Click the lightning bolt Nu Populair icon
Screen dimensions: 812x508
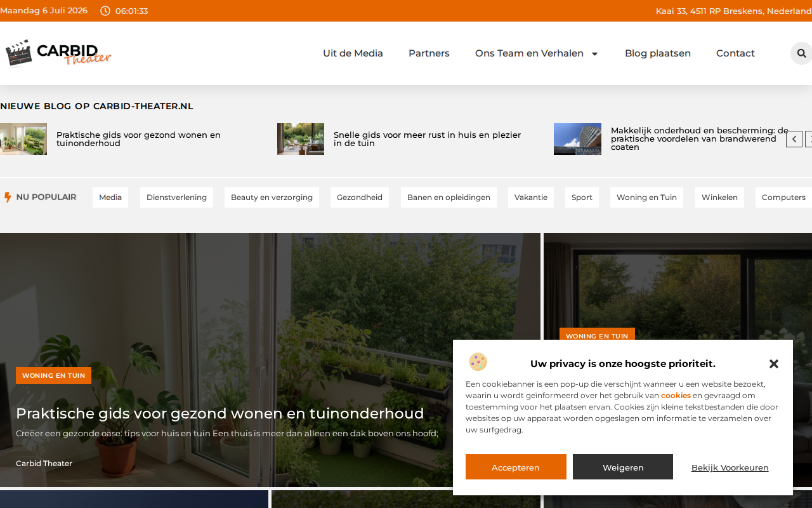[x=8, y=197]
